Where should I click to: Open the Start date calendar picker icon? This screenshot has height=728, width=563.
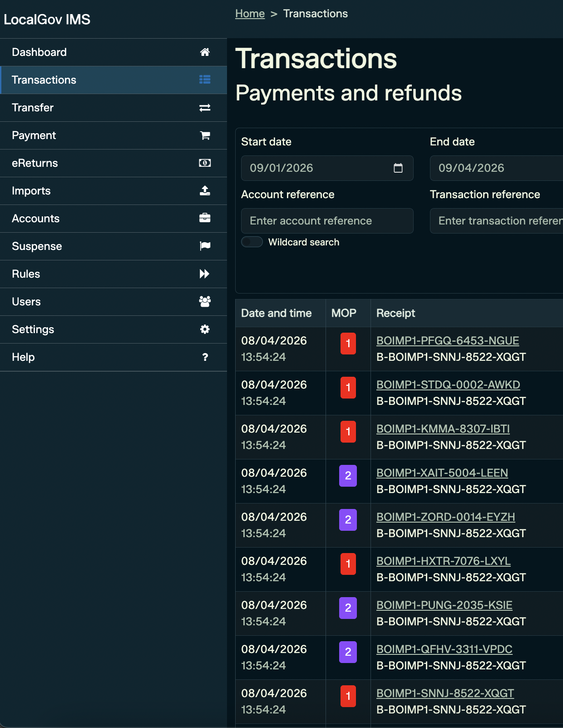point(398,168)
